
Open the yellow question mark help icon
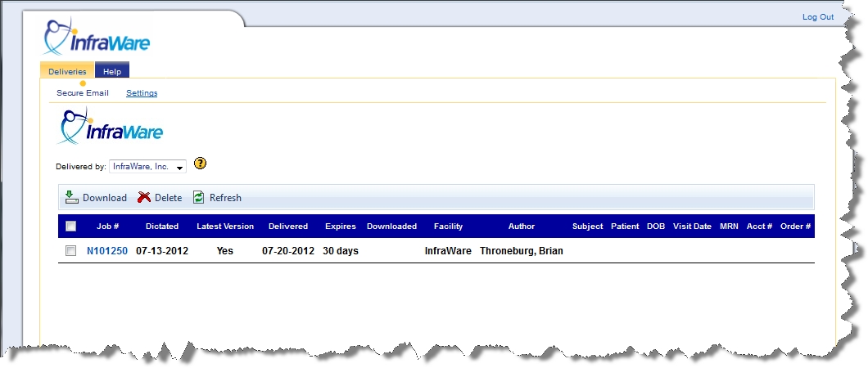pos(201,164)
